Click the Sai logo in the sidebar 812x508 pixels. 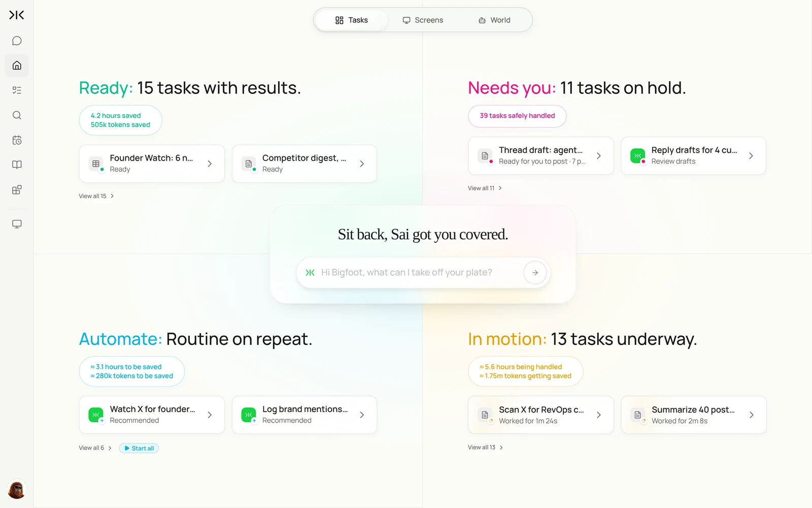tap(17, 15)
